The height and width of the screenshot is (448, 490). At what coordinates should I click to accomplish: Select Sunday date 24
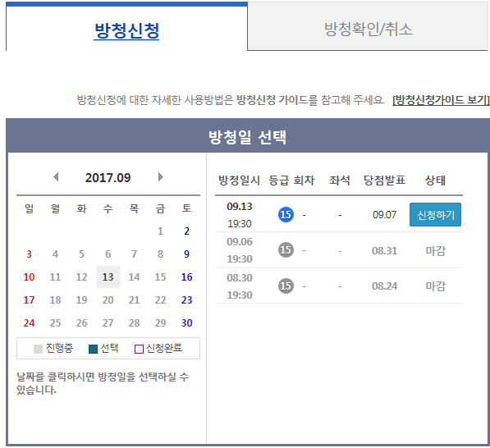pyautogui.click(x=29, y=322)
